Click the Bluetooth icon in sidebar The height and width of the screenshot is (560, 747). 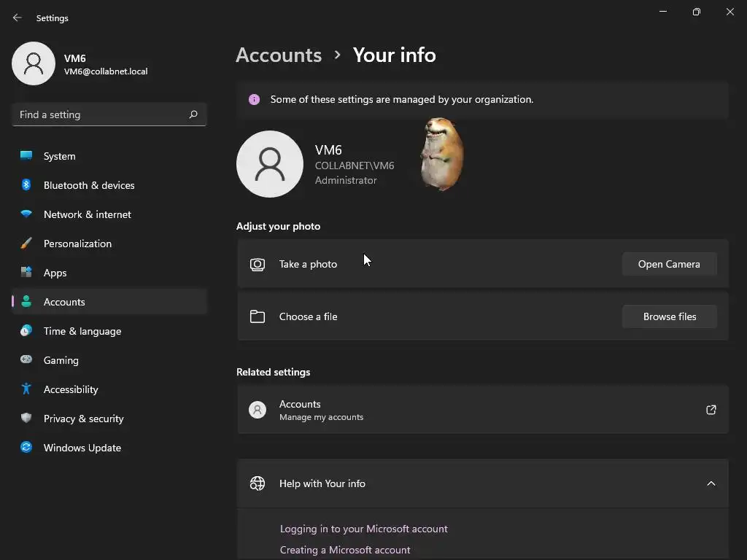pos(26,184)
